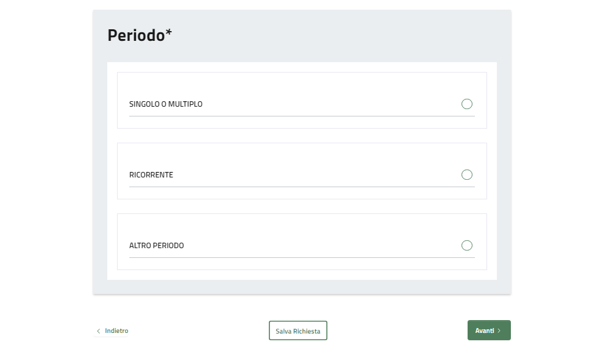Click the underline beneath RICORRENTE
The image size is (595, 364).
[x=302, y=187]
